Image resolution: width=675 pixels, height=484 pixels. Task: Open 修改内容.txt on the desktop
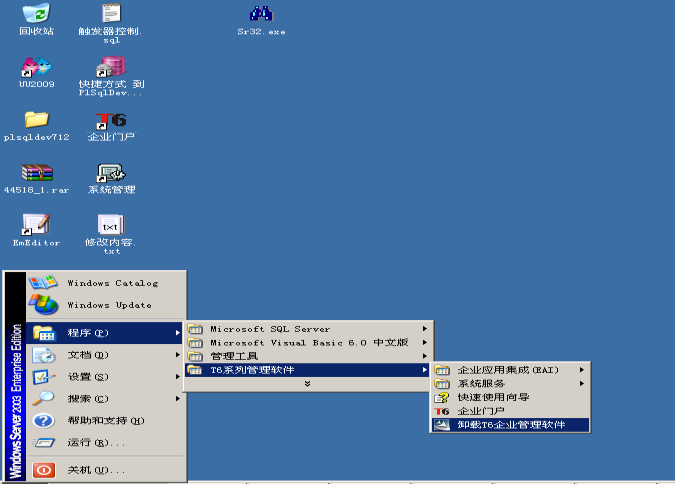pyautogui.click(x=110, y=226)
